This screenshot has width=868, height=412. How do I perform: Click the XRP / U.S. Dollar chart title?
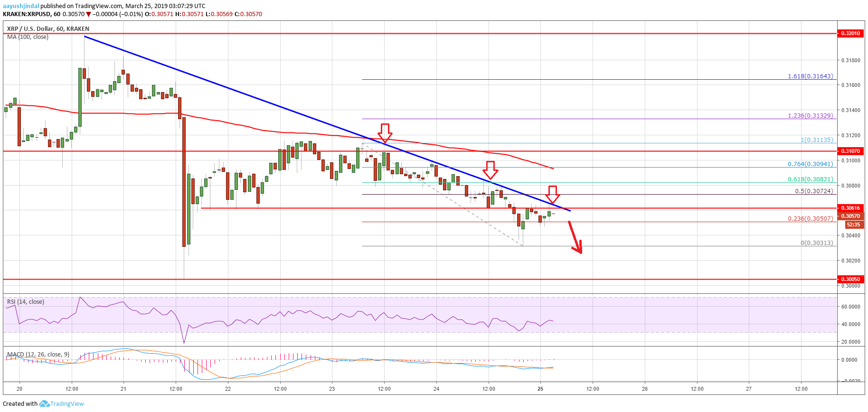(48, 29)
